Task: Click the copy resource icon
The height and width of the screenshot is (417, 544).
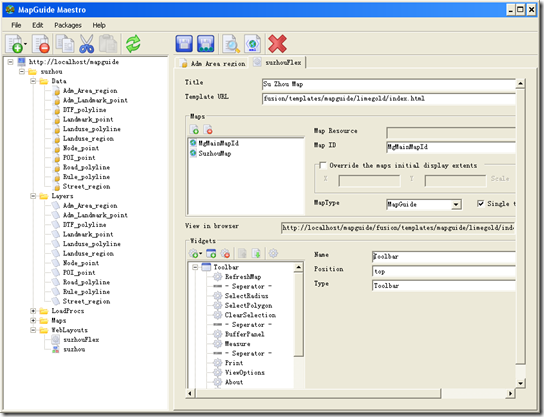Action: pos(65,44)
